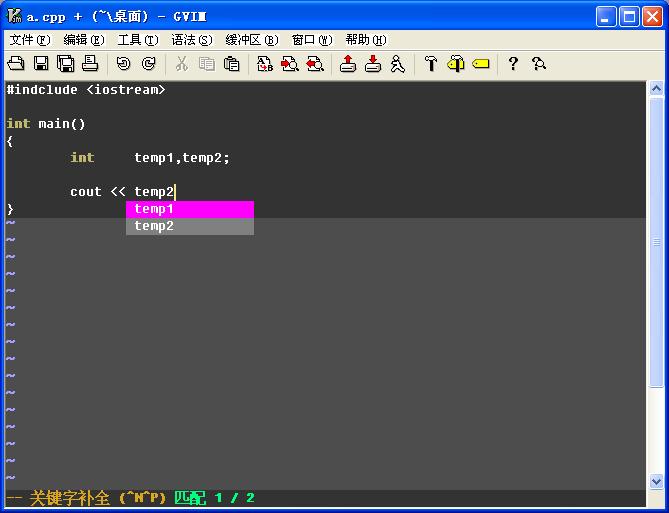669x513 pixels.
Task: Click the 匹配 1 / 2 status text
Action: 214,498
